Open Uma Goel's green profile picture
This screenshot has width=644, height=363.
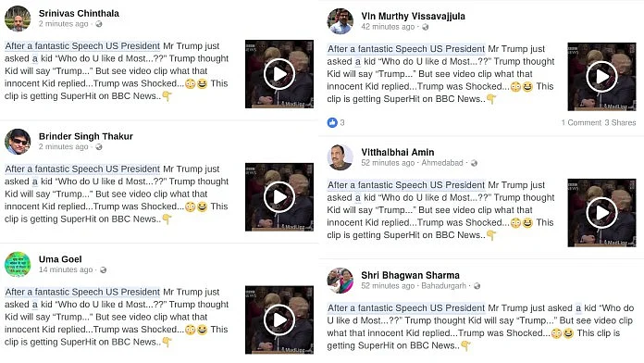(18, 264)
